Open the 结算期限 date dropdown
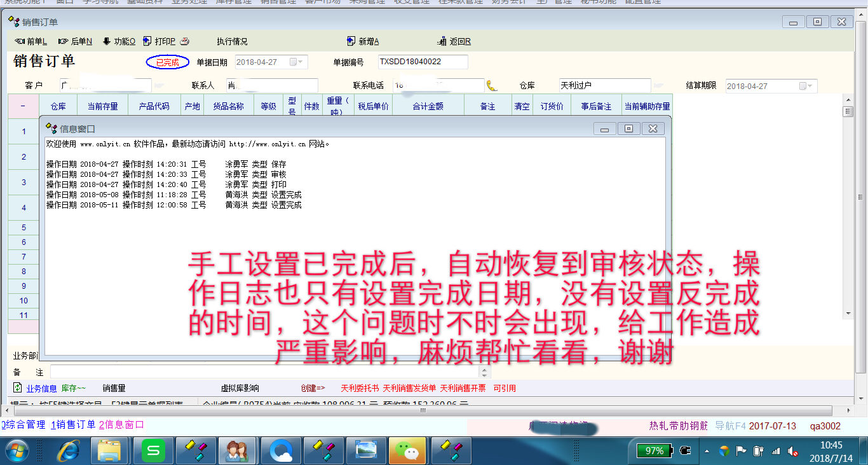This screenshot has width=868, height=465. pyautogui.click(x=810, y=87)
